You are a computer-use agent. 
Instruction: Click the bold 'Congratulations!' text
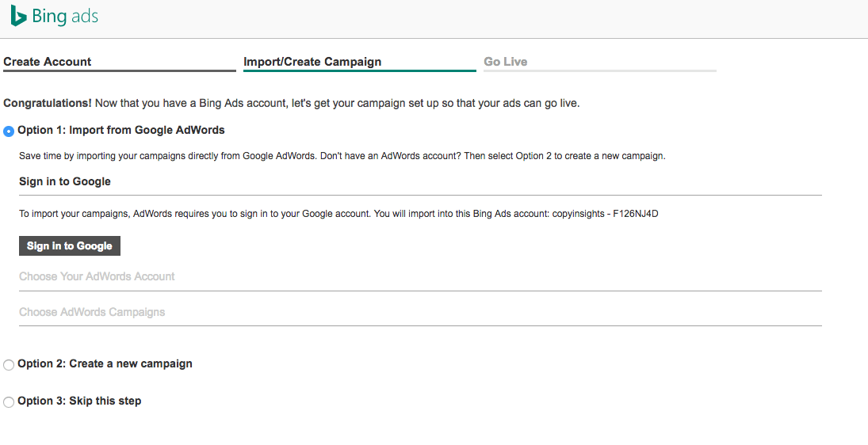click(x=48, y=104)
